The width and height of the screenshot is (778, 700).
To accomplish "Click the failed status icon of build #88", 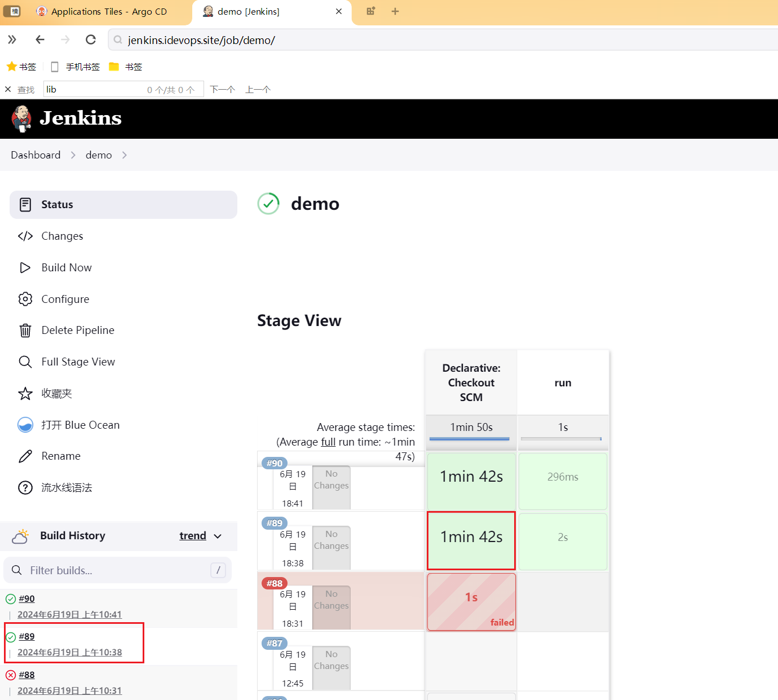I will (x=11, y=675).
